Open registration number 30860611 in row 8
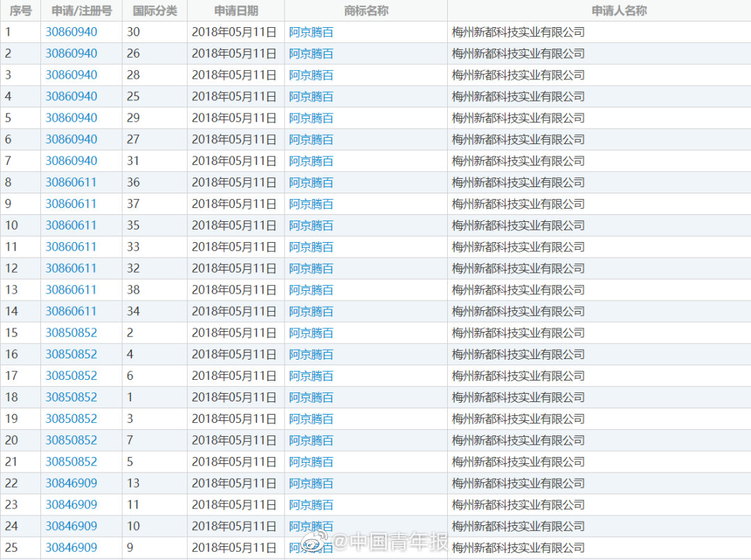 (71, 182)
